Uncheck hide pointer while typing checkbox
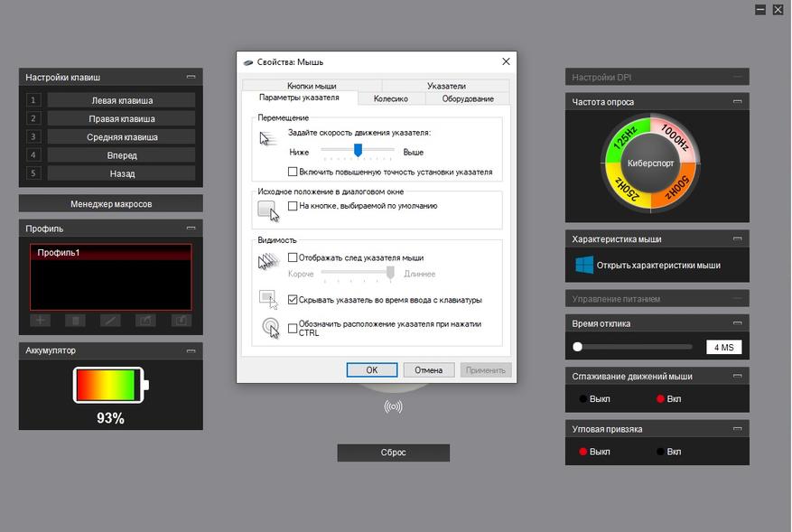 (x=293, y=300)
